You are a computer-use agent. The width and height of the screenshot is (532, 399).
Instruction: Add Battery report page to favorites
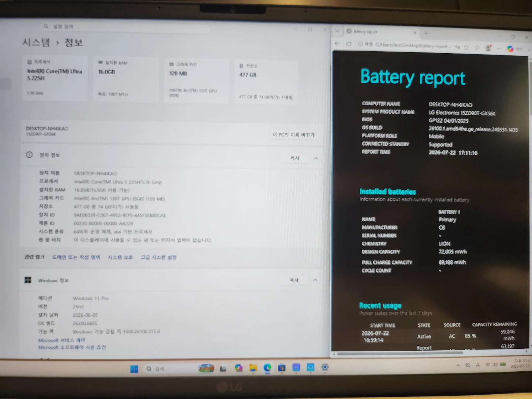point(466,47)
